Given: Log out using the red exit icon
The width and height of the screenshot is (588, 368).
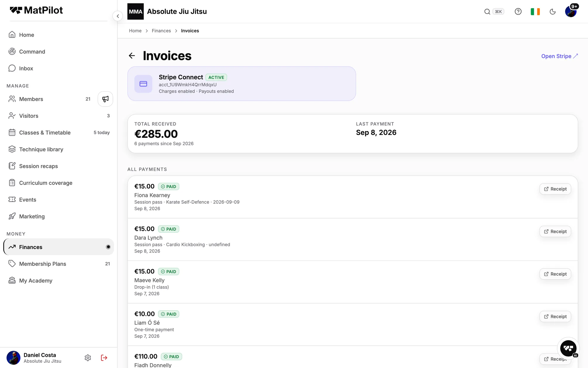Looking at the screenshot, I should pyautogui.click(x=104, y=358).
